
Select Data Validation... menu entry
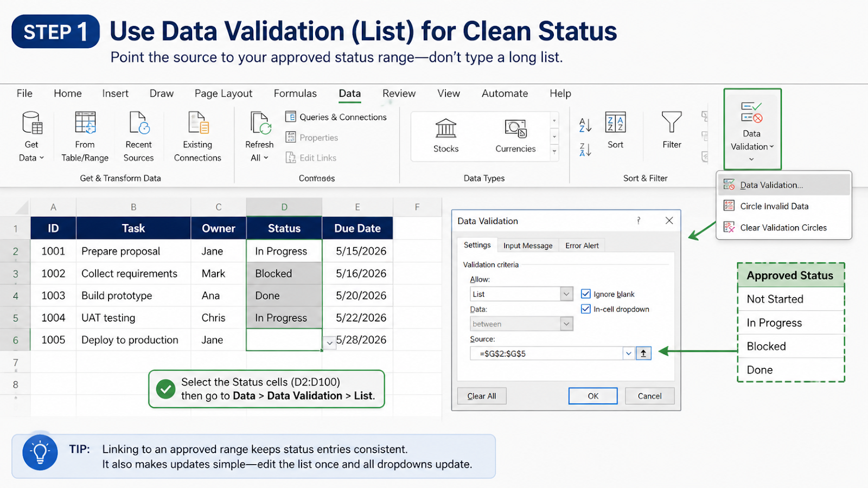(x=784, y=185)
